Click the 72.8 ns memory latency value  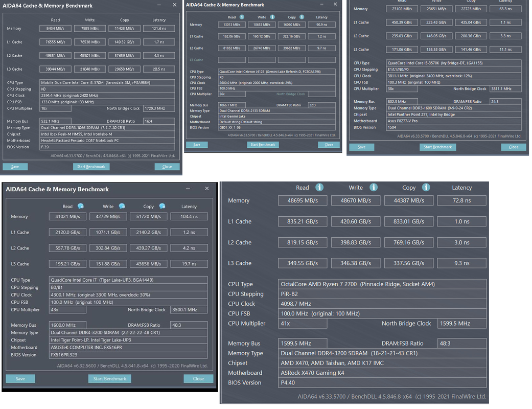(x=462, y=200)
